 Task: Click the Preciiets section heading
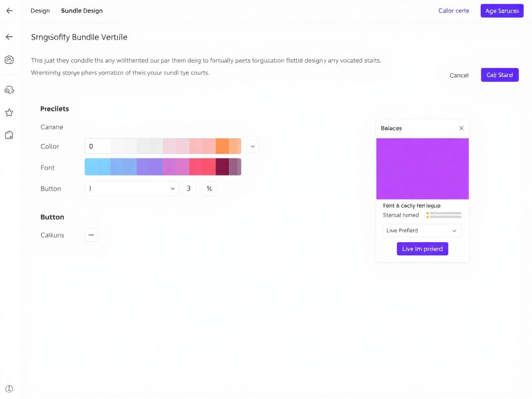click(x=54, y=109)
